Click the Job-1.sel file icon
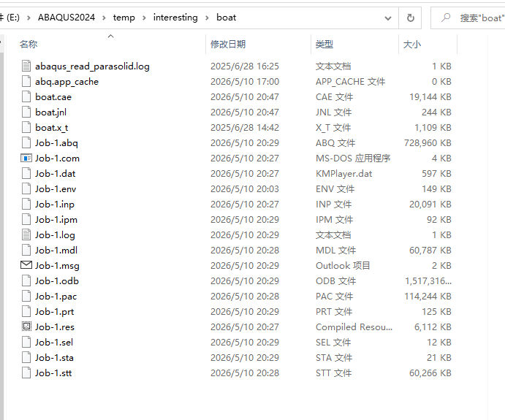This screenshot has width=505, height=420. 26,342
